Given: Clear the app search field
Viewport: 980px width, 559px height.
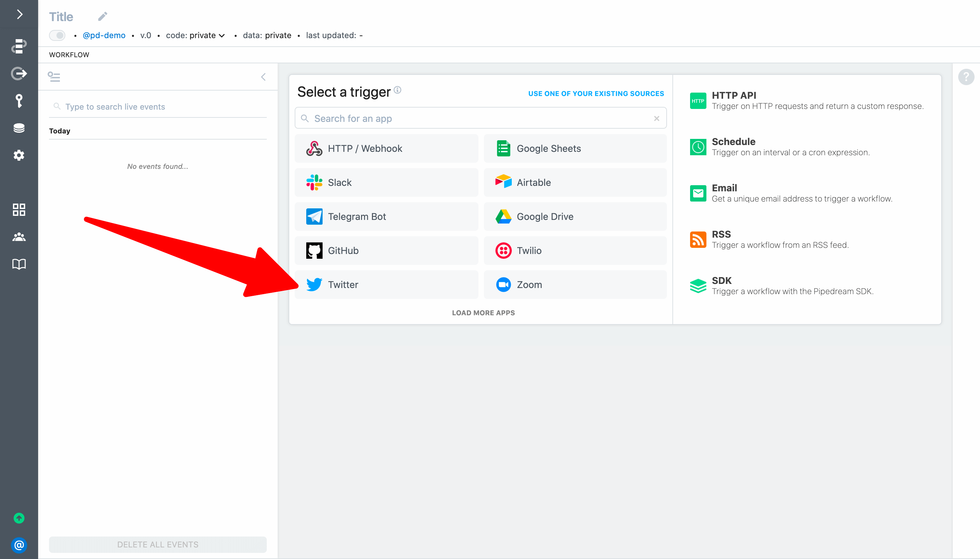Looking at the screenshot, I should [x=656, y=118].
